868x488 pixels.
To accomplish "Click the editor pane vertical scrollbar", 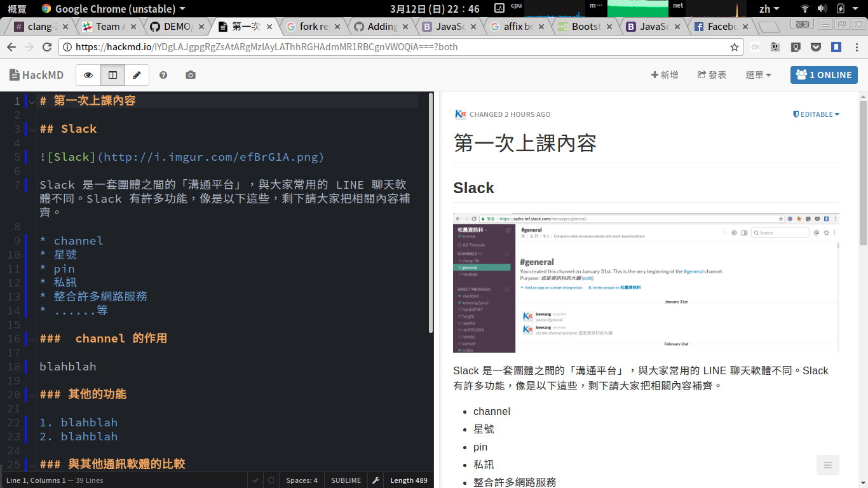I will coord(431,213).
